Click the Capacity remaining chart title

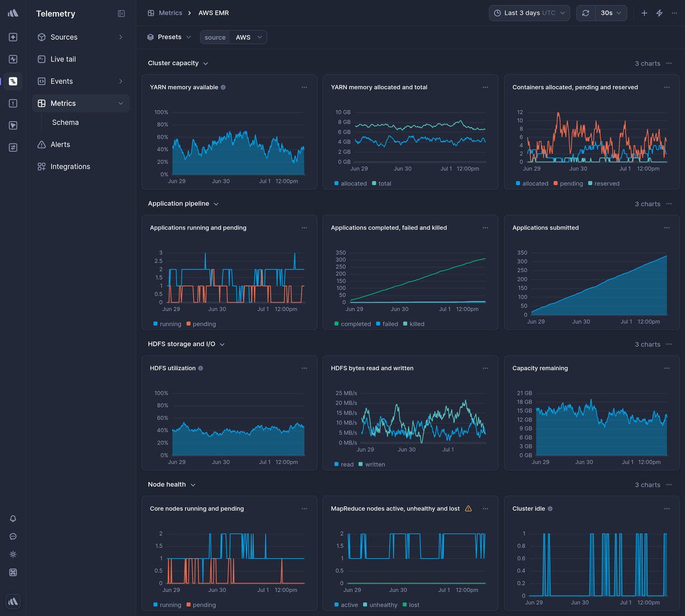(540, 368)
